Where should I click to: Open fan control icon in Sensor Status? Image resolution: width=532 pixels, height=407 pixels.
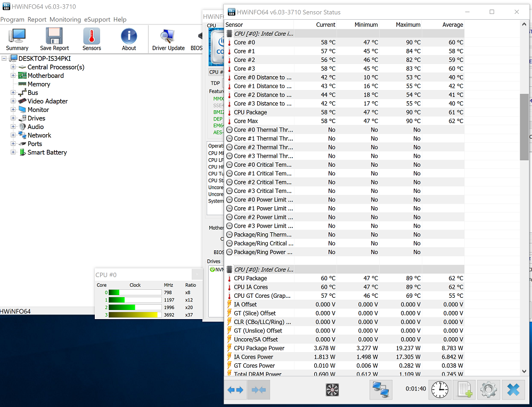click(332, 390)
